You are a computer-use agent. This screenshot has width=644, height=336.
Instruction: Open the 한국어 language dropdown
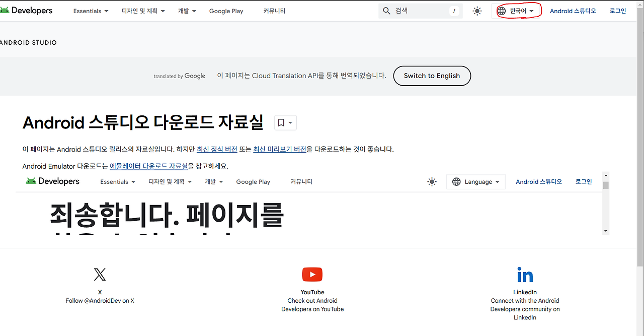[517, 11]
